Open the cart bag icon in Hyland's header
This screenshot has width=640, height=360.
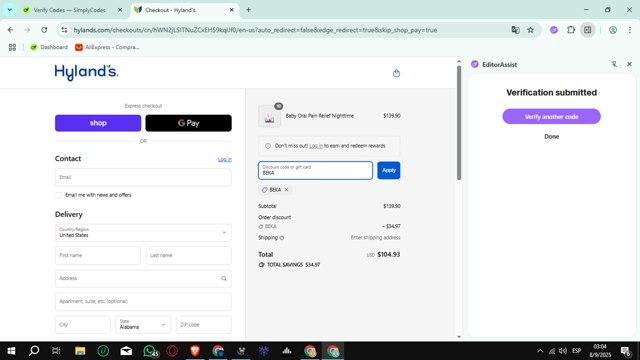click(x=396, y=73)
